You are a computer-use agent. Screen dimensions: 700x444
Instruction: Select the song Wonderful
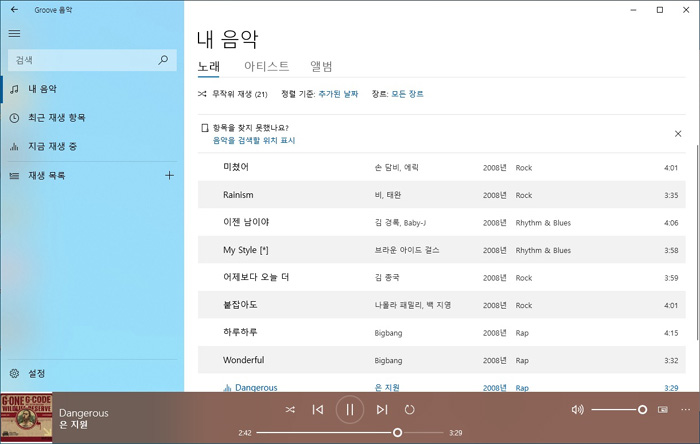point(442,360)
